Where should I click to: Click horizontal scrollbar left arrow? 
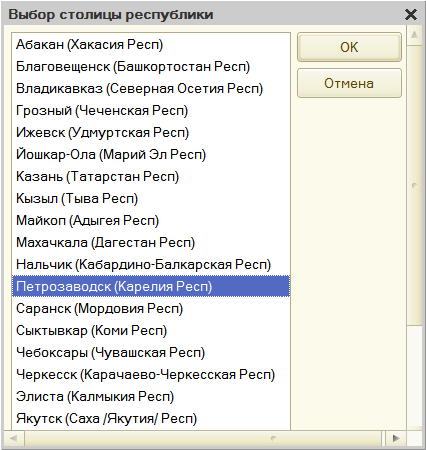pos(14,438)
